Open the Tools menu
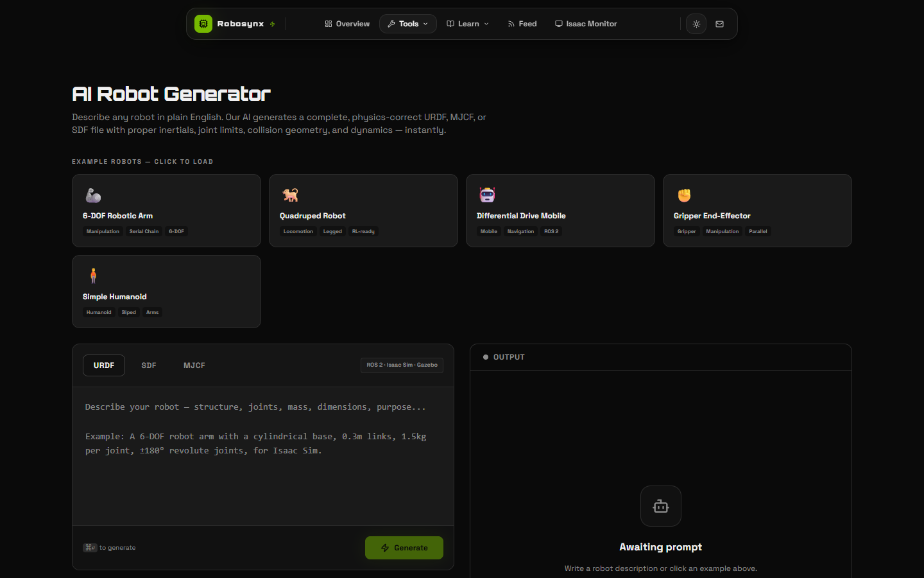The height and width of the screenshot is (578, 924). [x=408, y=24]
